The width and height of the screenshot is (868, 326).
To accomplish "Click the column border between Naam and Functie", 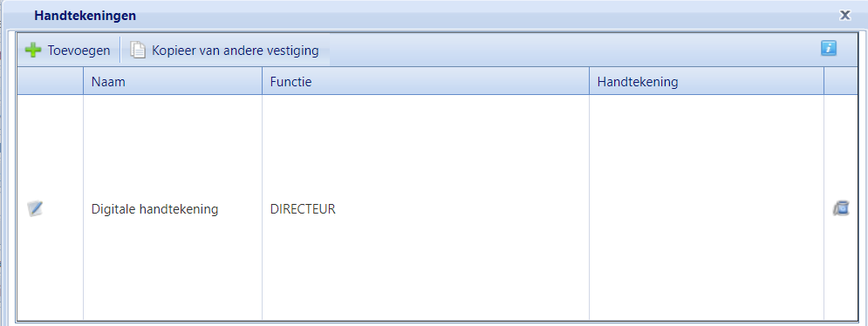I will 262,82.
